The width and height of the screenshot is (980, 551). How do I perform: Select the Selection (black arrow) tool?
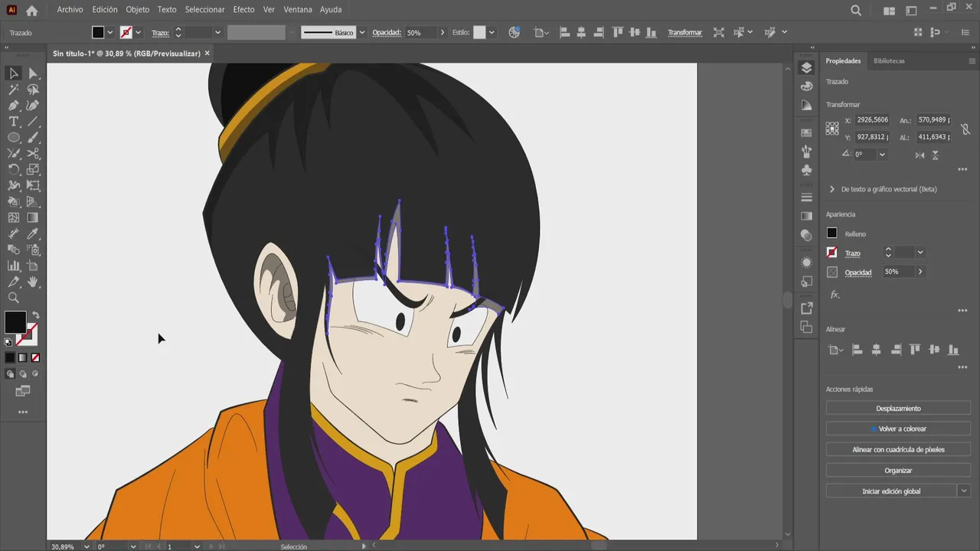click(14, 73)
